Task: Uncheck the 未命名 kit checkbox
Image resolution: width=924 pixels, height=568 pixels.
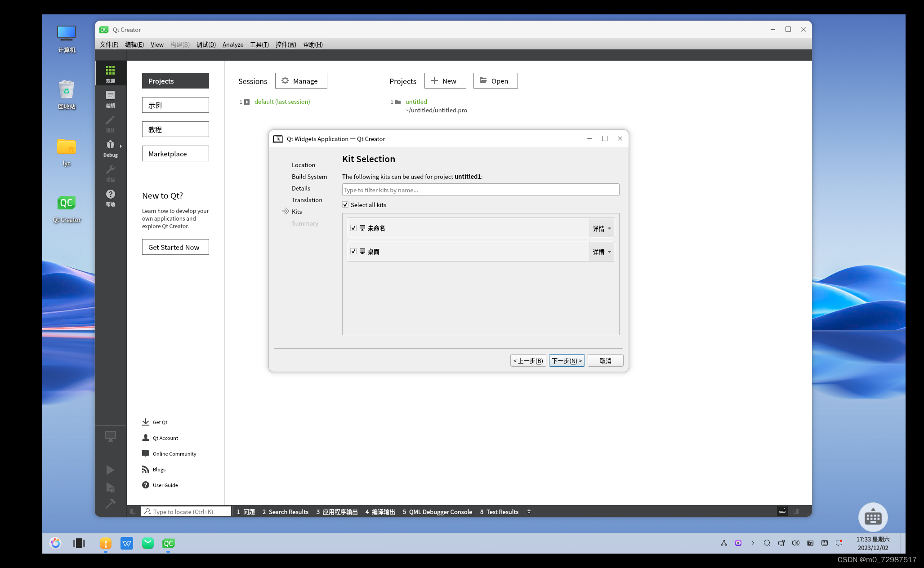Action: [353, 228]
